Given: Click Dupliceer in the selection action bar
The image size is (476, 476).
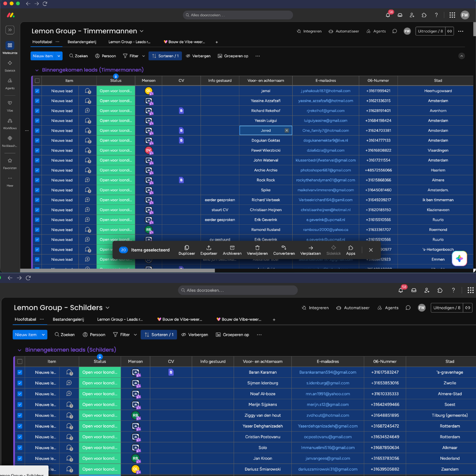Looking at the screenshot, I should tap(187, 250).
